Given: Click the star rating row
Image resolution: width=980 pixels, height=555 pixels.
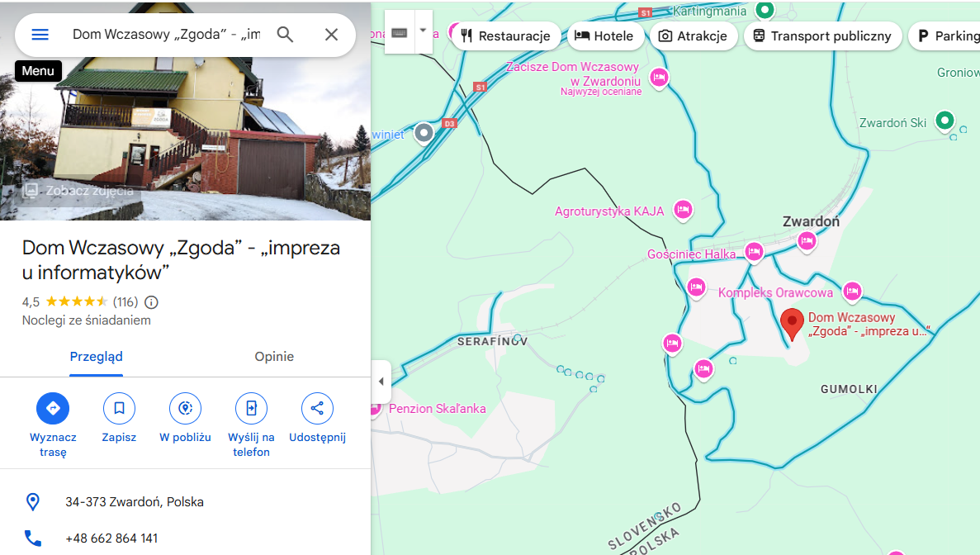Looking at the screenshot, I should (x=76, y=302).
